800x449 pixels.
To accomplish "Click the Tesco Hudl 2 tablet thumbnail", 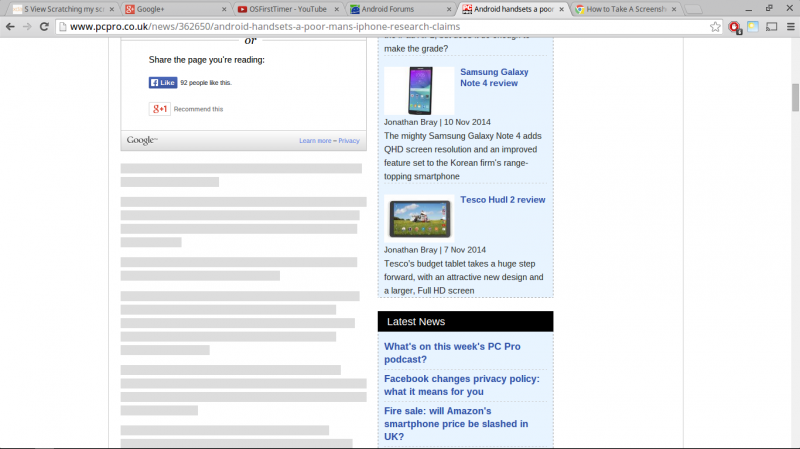I will pyautogui.click(x=419, y=218).
